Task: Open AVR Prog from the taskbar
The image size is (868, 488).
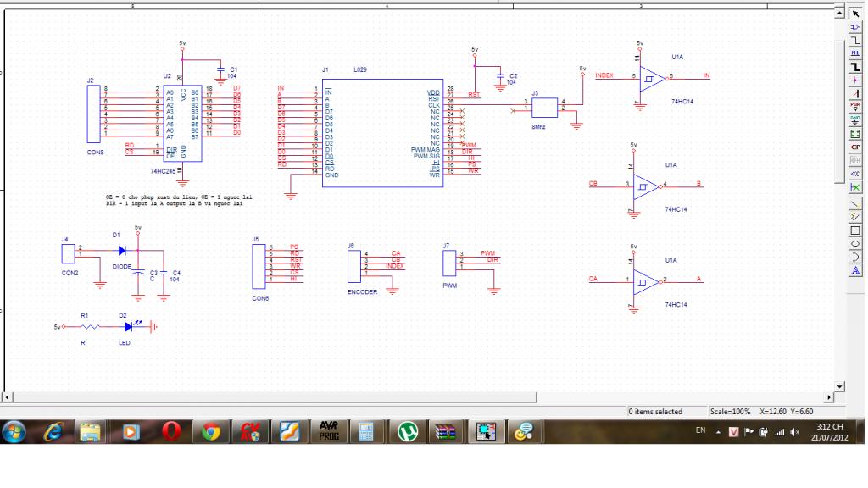Action: click(328, 431)
